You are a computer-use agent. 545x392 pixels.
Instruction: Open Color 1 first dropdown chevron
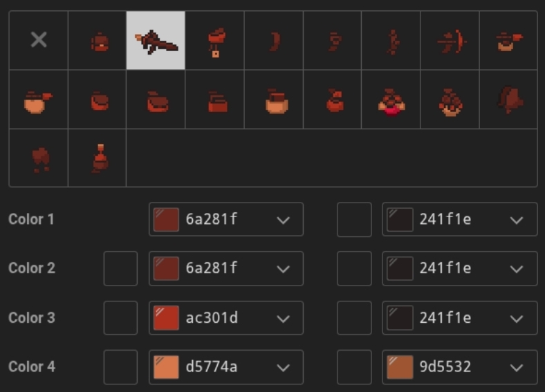point(284,220)
